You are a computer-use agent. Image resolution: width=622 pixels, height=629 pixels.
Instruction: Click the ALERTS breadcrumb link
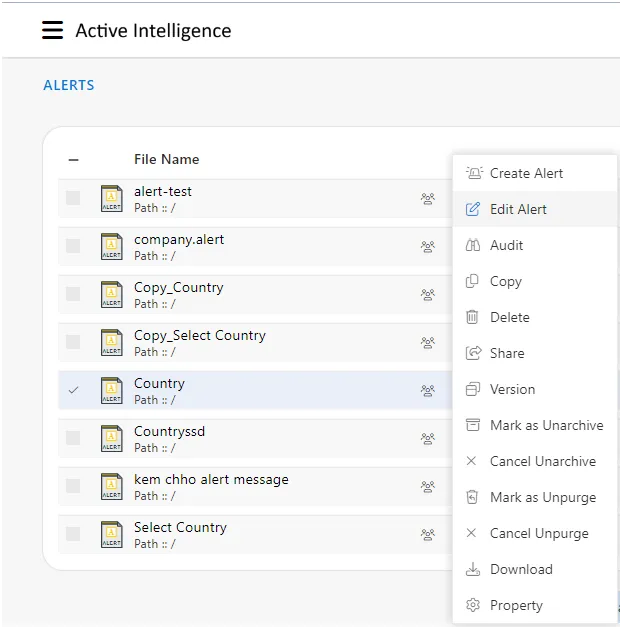click(x=69, y=85)
